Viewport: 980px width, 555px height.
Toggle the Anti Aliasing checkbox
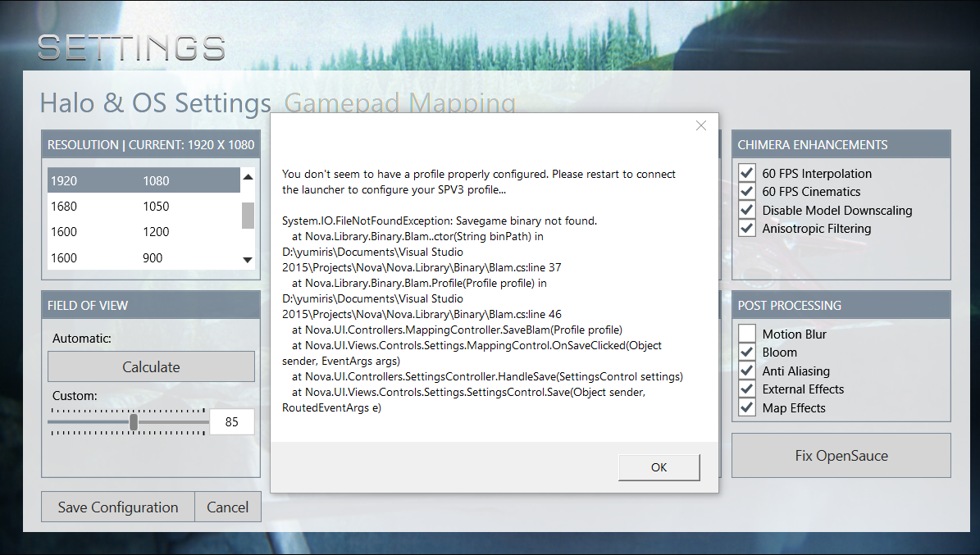pyautogui.click(x=747, y=371)
